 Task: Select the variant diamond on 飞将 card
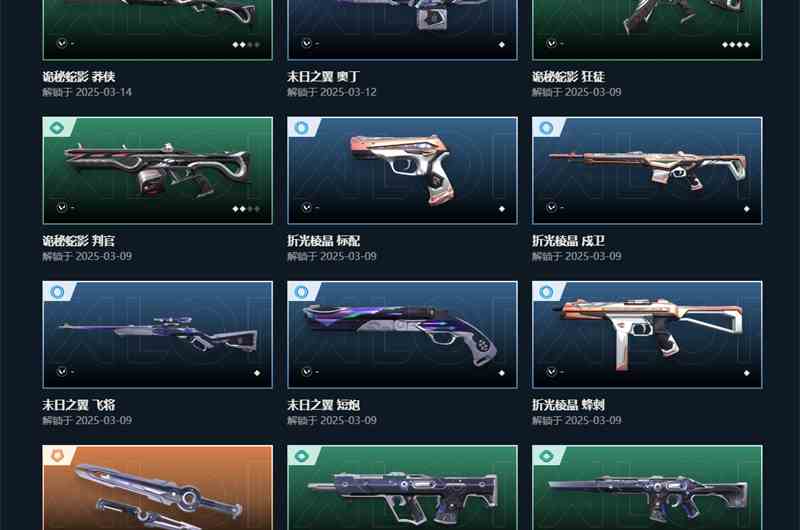257,373
